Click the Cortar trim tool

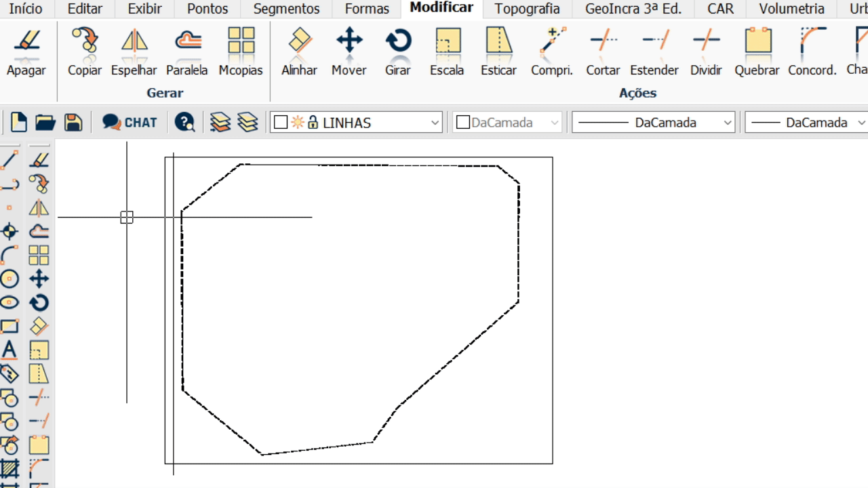(603, 52)
